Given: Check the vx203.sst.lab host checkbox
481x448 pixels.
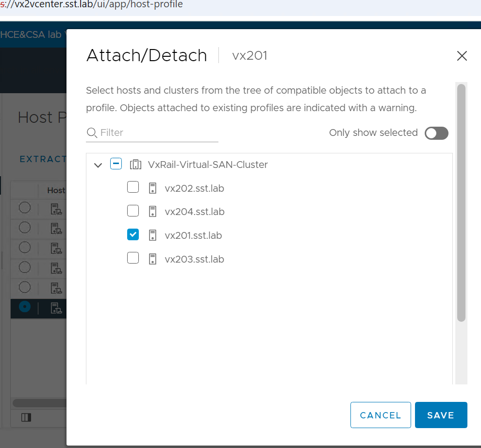Looking at the screenshot, I should 133,258.
